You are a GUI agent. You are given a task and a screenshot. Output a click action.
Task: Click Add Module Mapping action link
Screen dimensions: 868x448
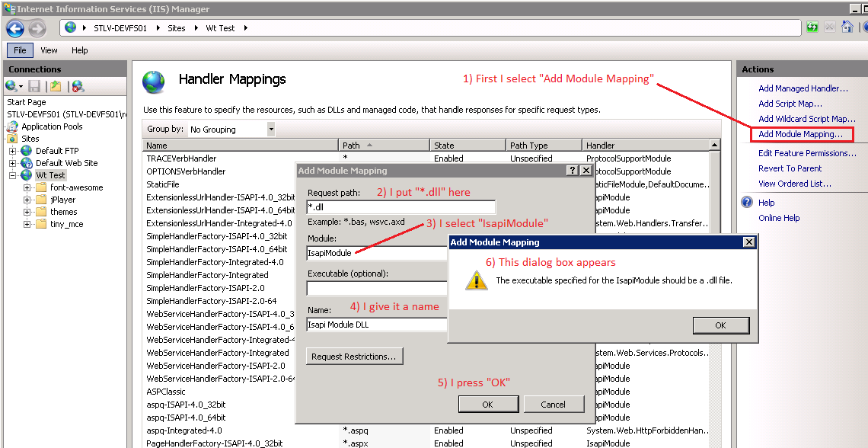800,134
